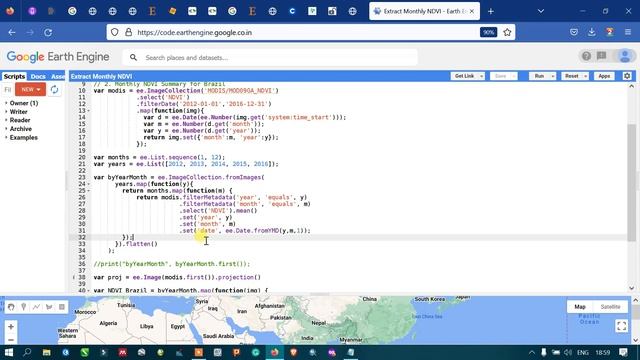The height and width of the screenshot is (360, 640).
Task: Open the Earth Engine feedback icon
Action: [x=602, y=56]
